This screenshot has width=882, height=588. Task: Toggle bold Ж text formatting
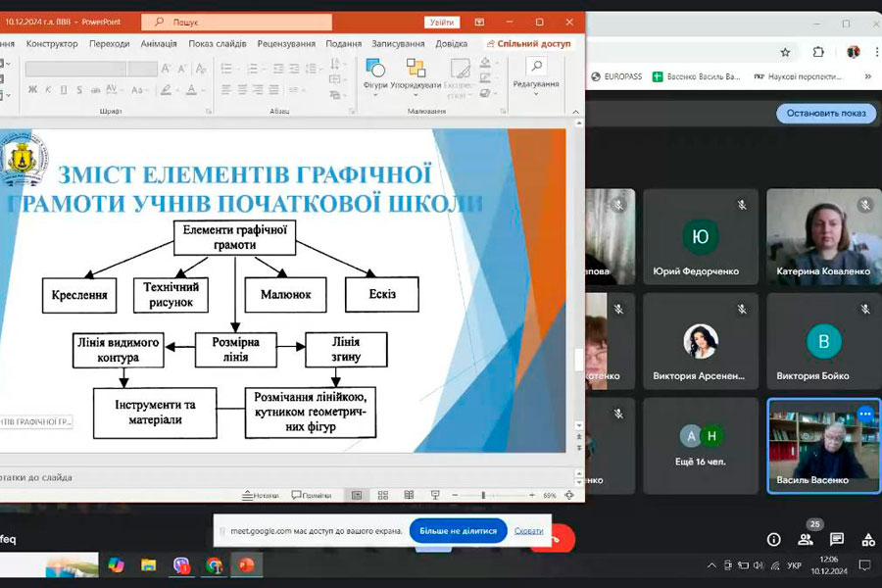tap(31, 88)
